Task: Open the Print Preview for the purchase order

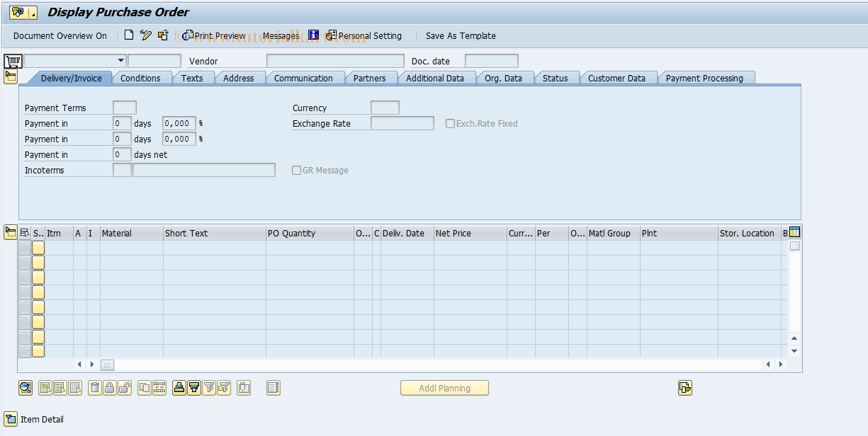Action: 213,35
